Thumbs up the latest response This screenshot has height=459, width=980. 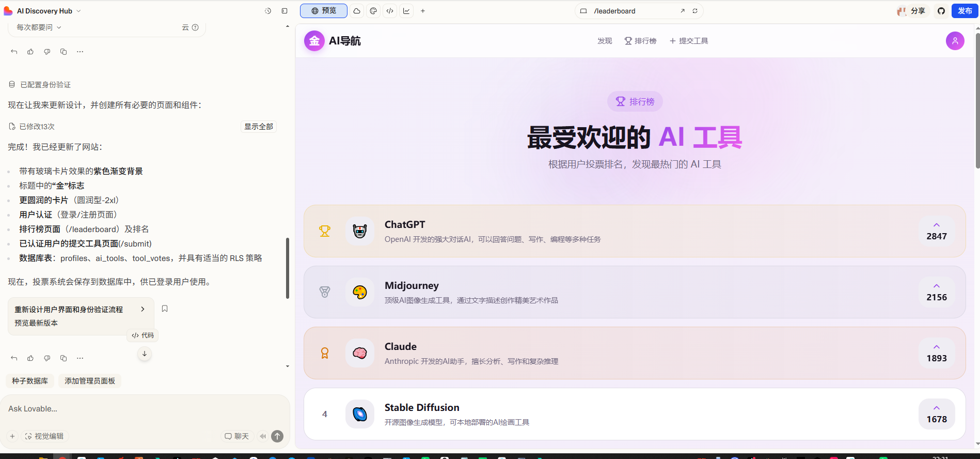coord(30,358)
